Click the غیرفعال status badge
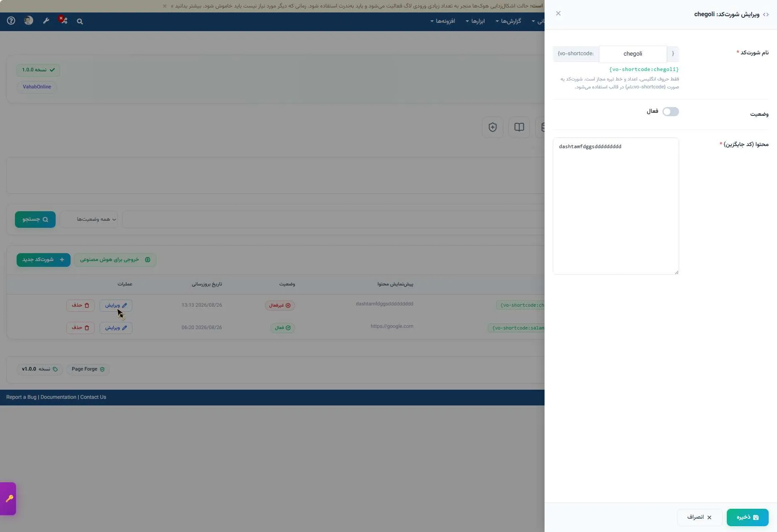 tap(280, 305)
